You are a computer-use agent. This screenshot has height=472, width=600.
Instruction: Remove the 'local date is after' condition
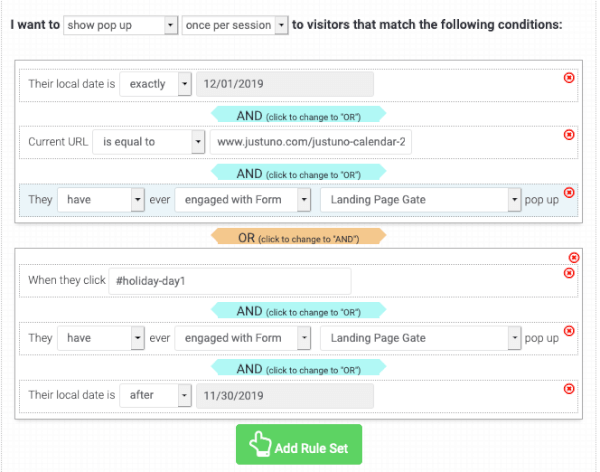569,388
